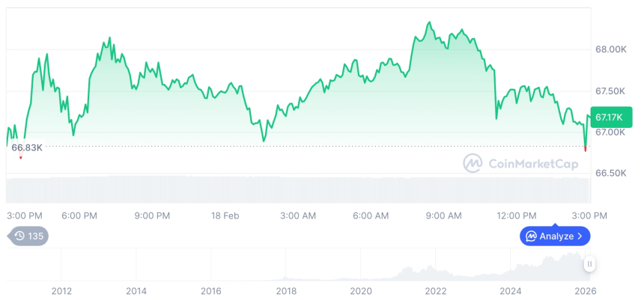Click the Analyze button label
The height and width of the screenshot is (300, 644).
(556, 236)
